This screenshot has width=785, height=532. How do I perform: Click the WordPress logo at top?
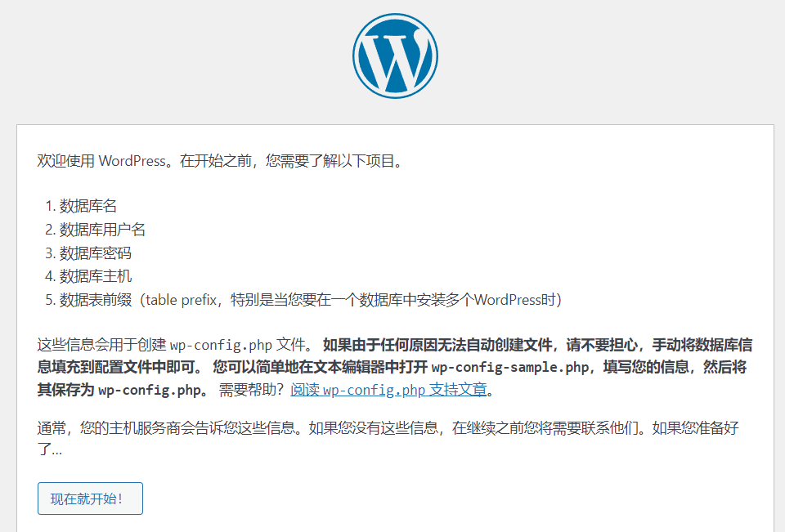pyautogui.click(x=395, y=56)
